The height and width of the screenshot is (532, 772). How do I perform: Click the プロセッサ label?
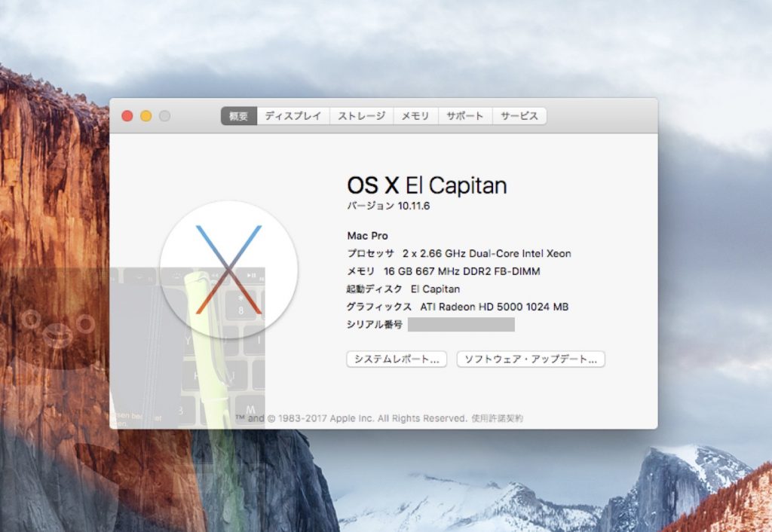(x=370, y=253)
